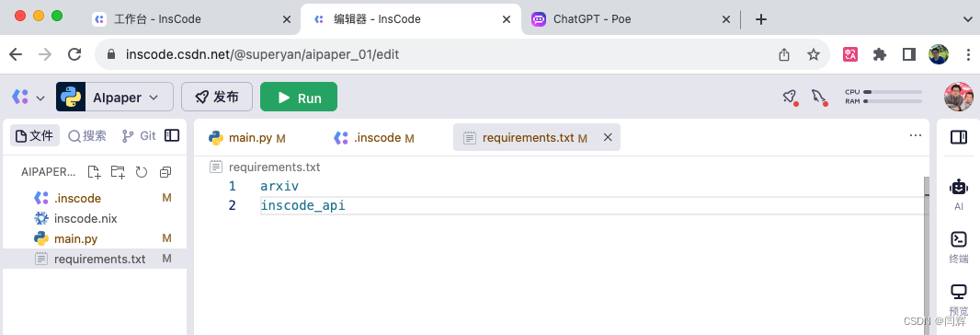
Task: Reload the current page
Action: tap(74, 54)
